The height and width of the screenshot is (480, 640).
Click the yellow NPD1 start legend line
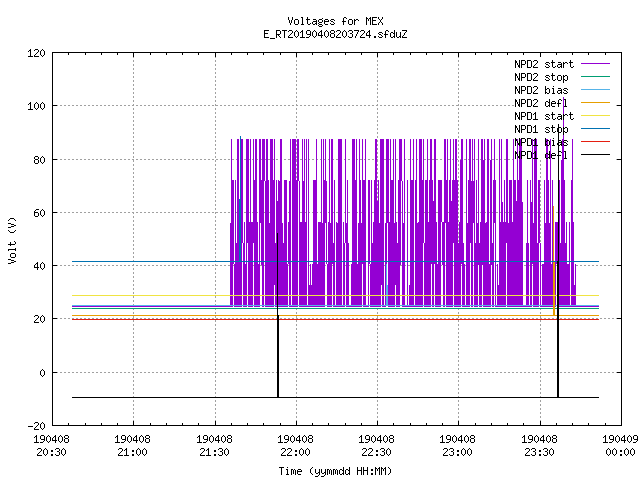(595, 116)
